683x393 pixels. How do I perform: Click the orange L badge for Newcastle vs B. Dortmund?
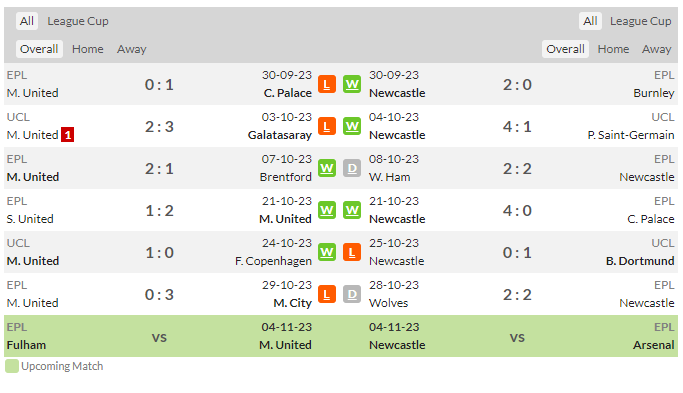click(x=352, y=252)
